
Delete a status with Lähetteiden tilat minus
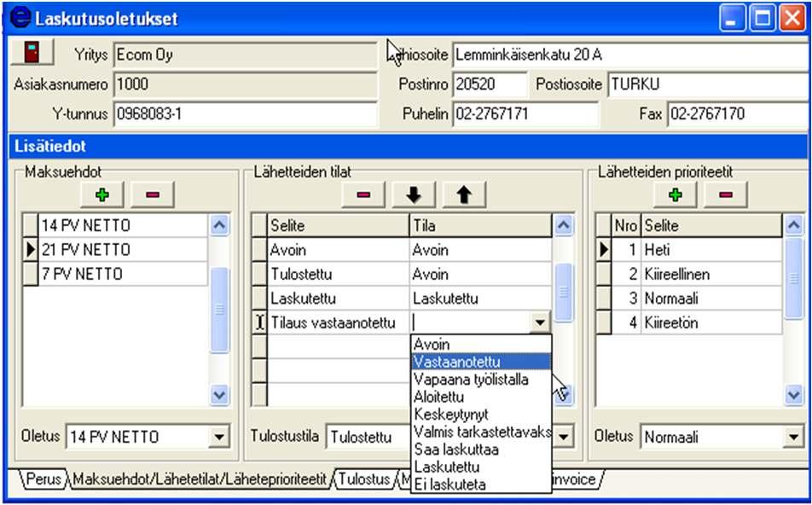(363, 194)
